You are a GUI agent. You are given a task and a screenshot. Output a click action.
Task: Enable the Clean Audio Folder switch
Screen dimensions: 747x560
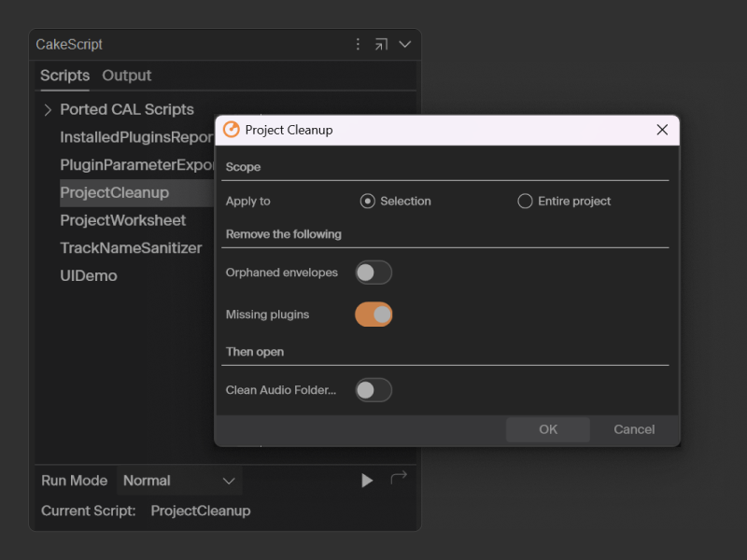pos(373,390)
